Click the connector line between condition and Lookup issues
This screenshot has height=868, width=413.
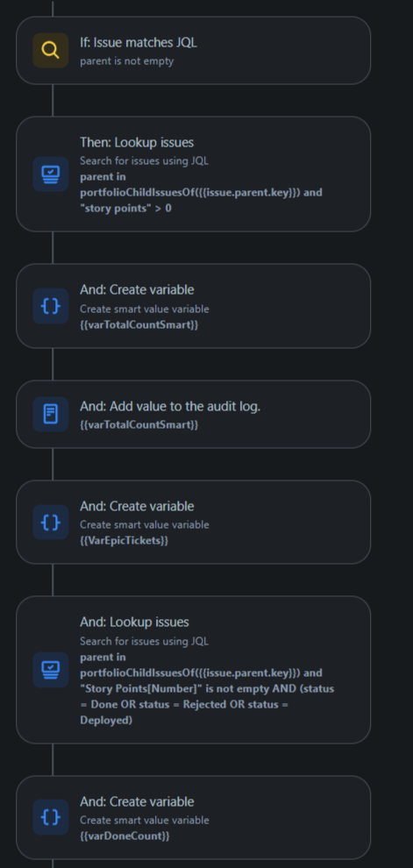coord(53,100)
